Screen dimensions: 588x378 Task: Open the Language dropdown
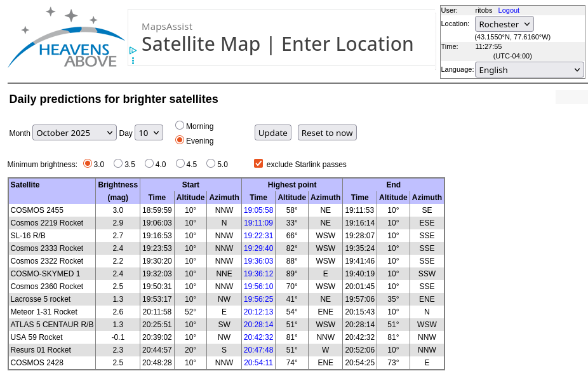[x=529, y=70]
